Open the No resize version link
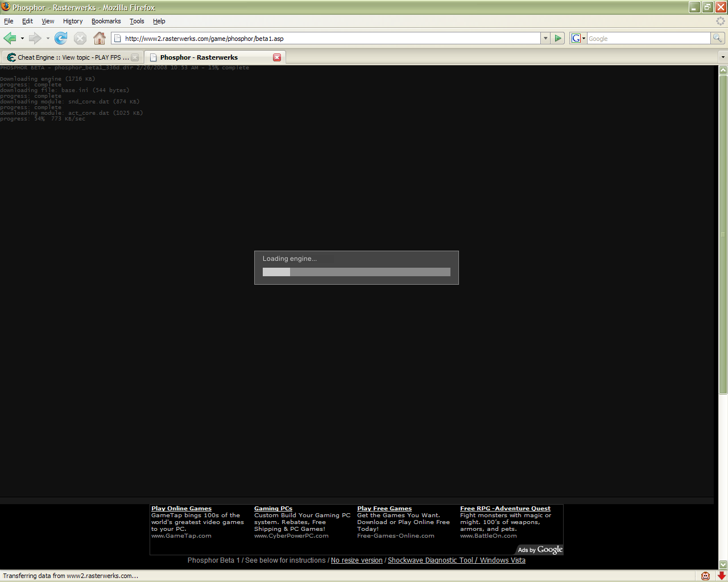This screenshot has width=728, height=582. (x=357, y=560)
